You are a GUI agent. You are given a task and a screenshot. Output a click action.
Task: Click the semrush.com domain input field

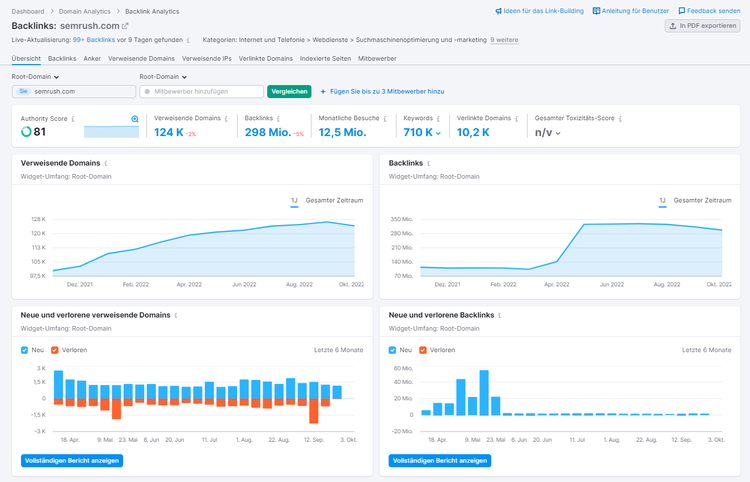(74, 91)
